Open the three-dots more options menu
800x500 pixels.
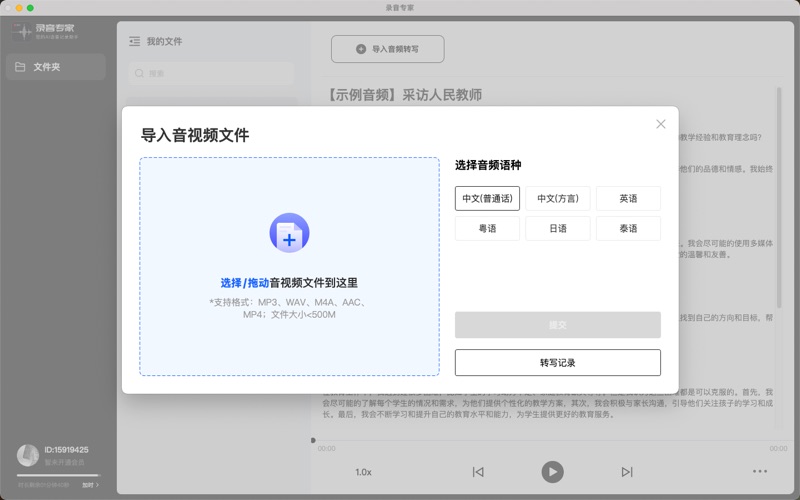click(760, 472)
